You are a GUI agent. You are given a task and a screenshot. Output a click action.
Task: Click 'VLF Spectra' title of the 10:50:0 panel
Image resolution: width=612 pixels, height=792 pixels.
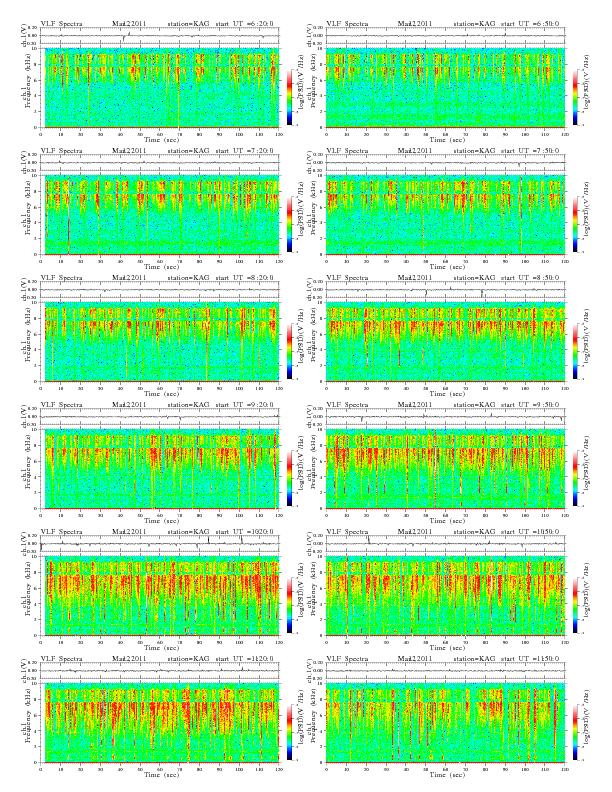click(x=347, y=531)
